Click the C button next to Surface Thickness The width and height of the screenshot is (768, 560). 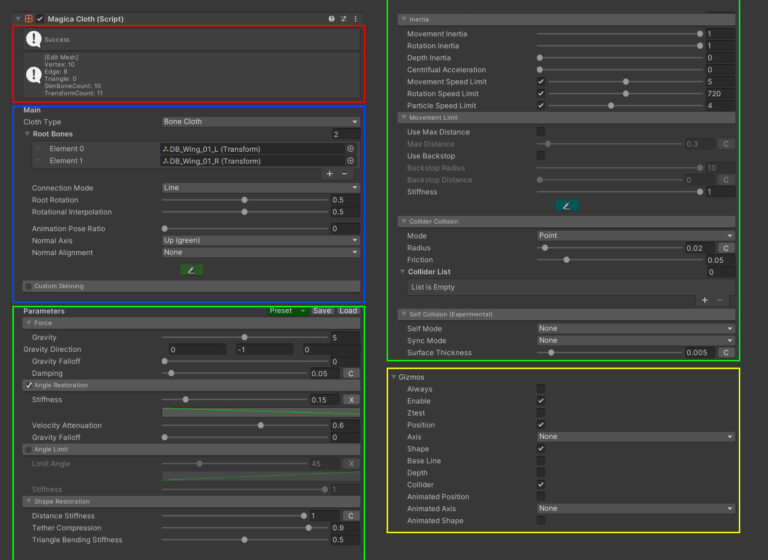coord(726,353)
